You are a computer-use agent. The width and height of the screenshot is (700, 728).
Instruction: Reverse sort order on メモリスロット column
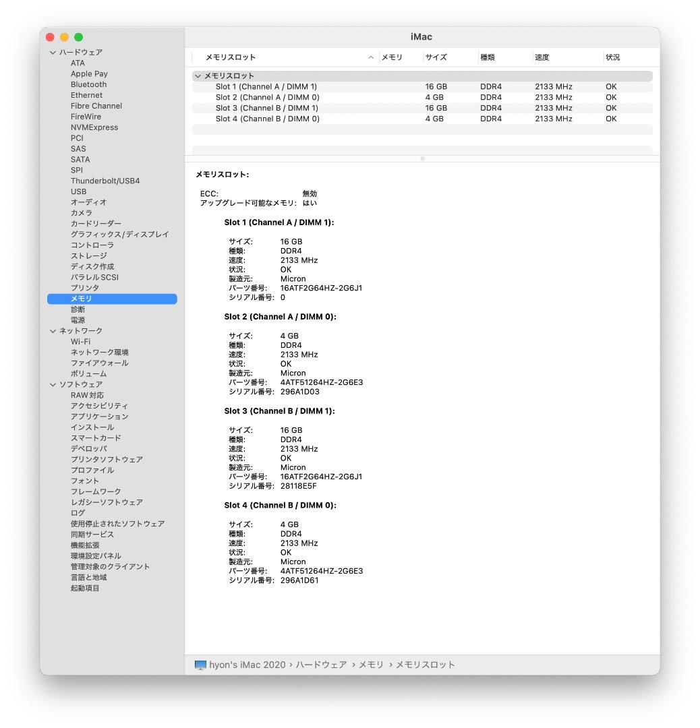pos(233,57)
